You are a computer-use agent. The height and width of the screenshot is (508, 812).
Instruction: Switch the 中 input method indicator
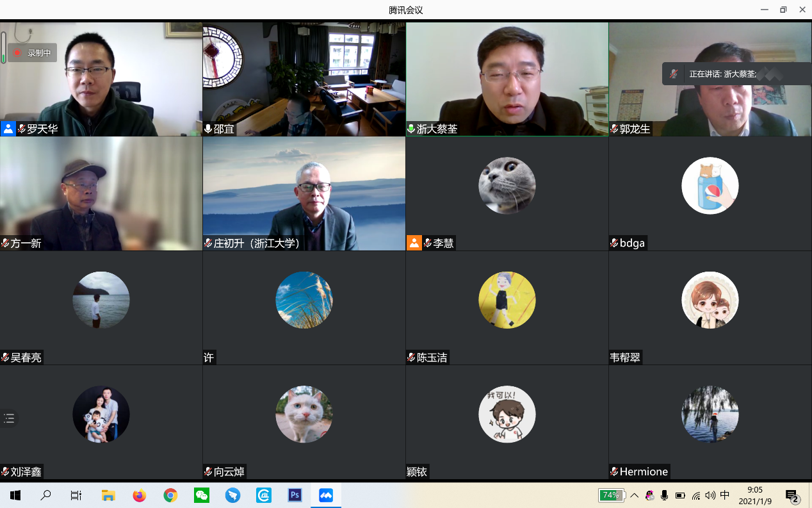pyautogui.click(x=725, y=495)
